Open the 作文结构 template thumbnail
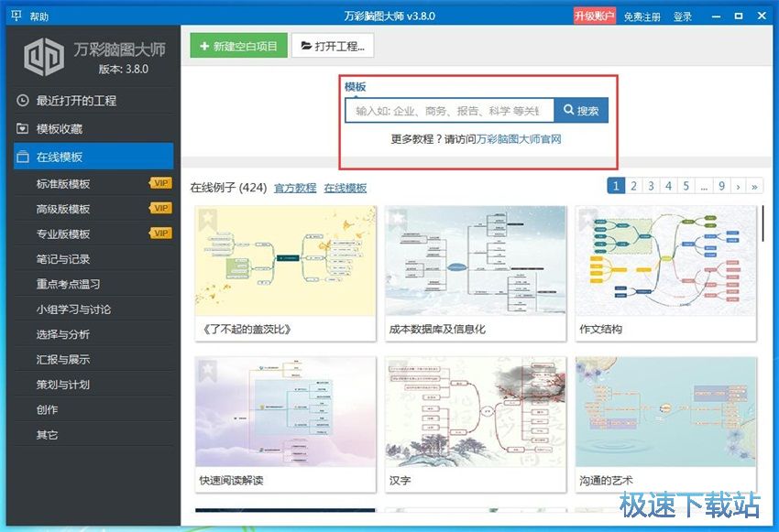Viewport: 779px width, 532px height. 665,261
